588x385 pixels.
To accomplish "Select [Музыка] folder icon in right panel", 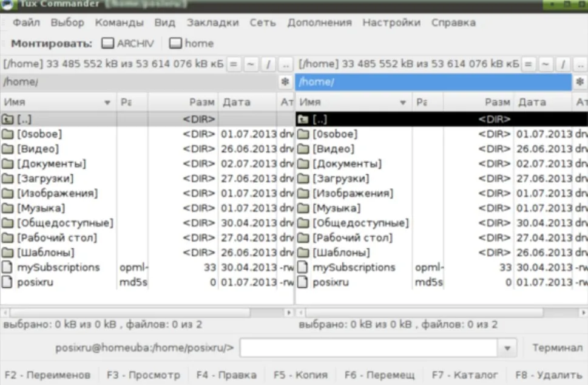I will (x=303, y=208).
